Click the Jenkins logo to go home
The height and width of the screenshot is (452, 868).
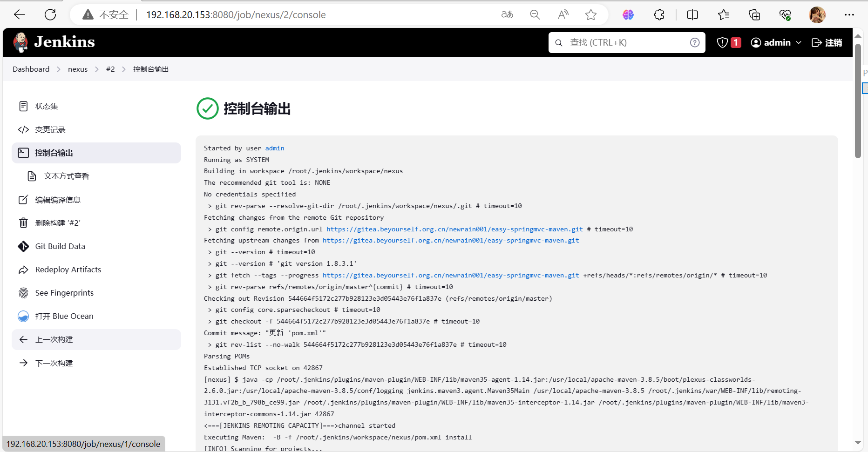[54, 42]
